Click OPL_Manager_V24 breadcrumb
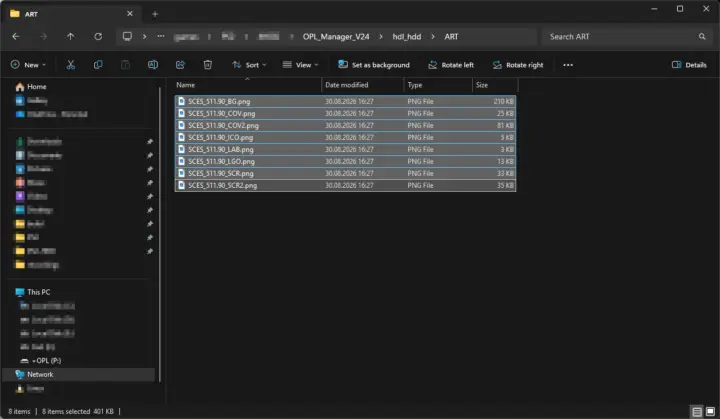Screen dimensions: 720x419 coord(336,36)
